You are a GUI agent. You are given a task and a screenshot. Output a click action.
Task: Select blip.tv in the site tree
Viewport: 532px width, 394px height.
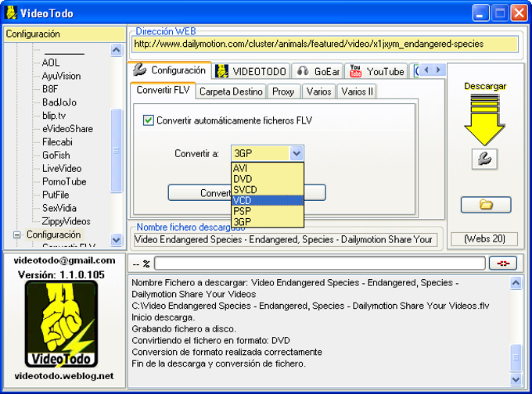click(x=54, y=116)
